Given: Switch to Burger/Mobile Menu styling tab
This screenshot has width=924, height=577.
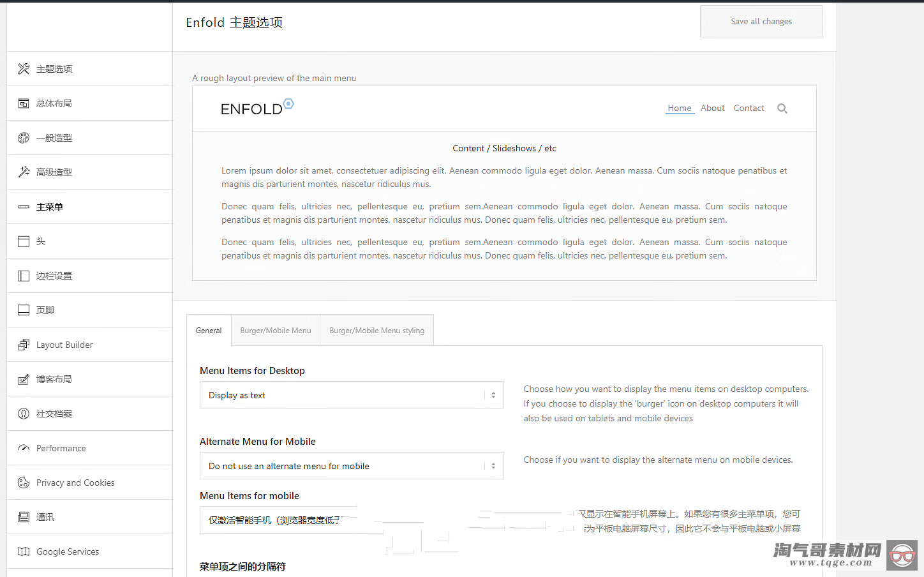Looking at the screenshot, I should pyautogui.click(x=376, y=330).
